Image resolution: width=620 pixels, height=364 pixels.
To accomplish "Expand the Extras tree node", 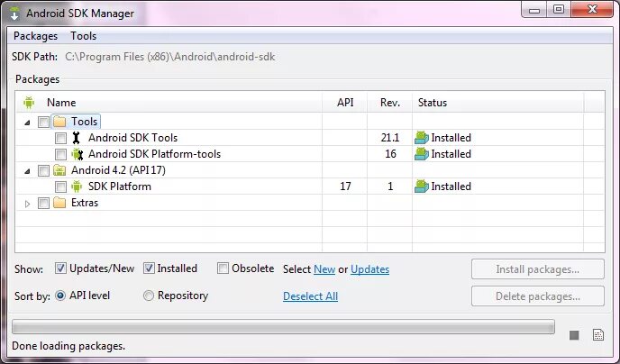I will click(x=27, y=204).
